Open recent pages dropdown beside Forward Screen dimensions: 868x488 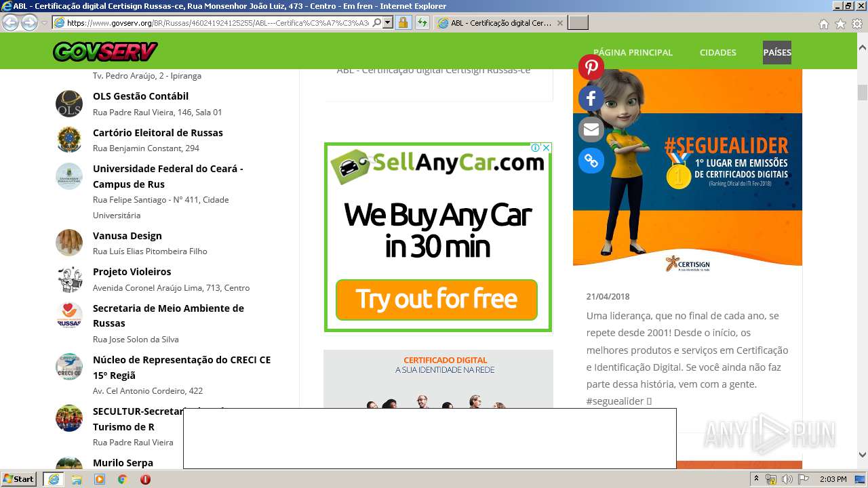(x=44, y=23)
